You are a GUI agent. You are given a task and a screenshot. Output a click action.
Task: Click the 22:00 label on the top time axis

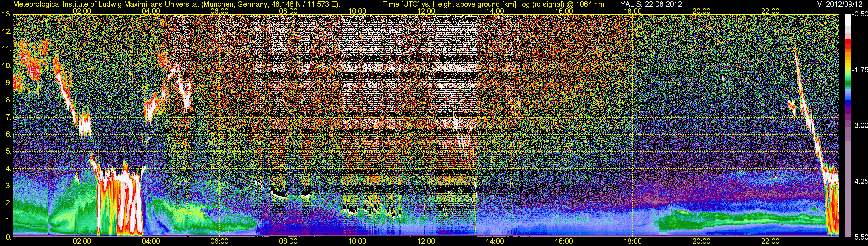tap(770, 11)
